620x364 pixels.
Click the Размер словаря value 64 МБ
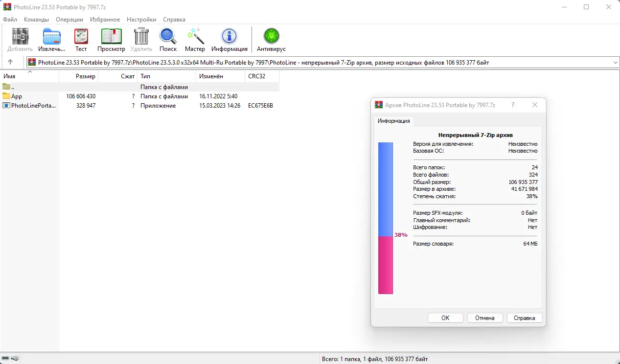(530, 244)
